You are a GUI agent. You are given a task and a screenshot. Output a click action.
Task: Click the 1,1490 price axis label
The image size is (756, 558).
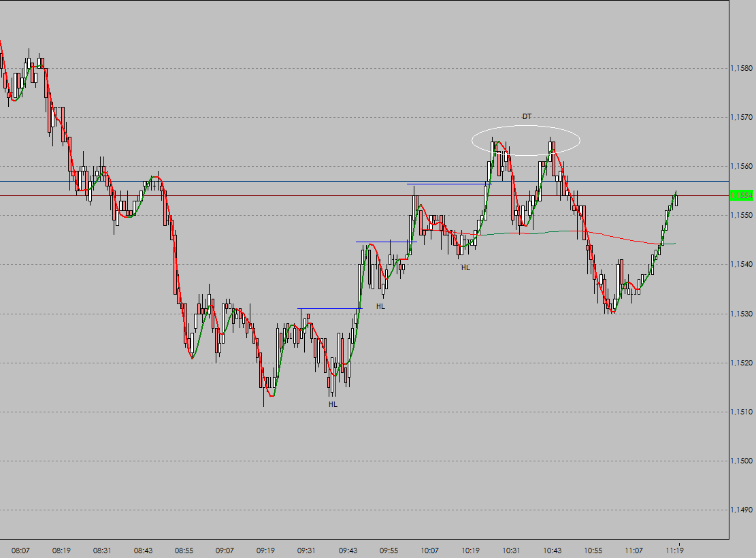pos(742,510)
